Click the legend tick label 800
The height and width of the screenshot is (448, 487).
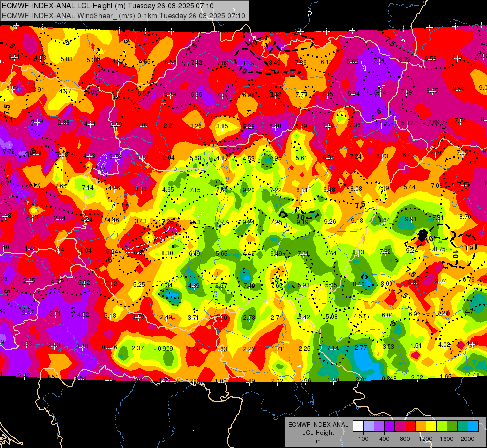[x=405, y=439]
